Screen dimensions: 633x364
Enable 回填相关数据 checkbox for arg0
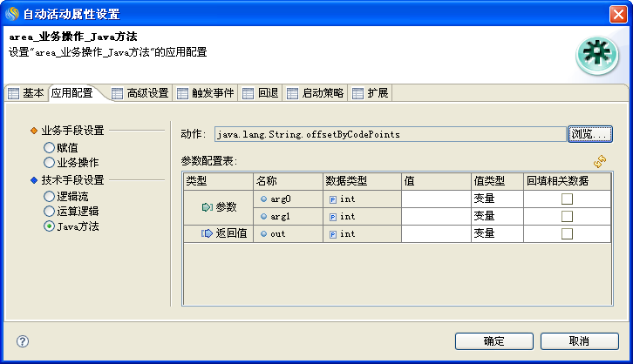pyautogui.click(x=567, y=199)
